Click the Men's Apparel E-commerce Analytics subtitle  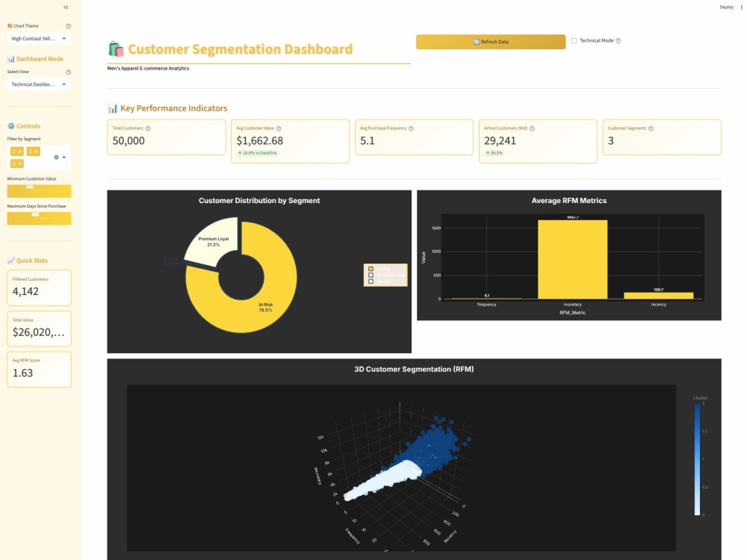(x=148, y=69)
